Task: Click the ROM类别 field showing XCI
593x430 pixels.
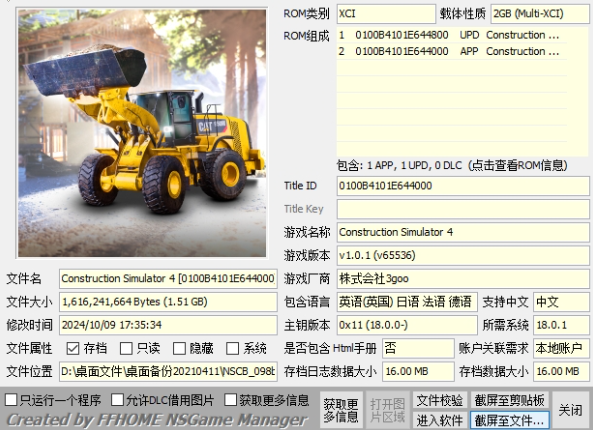Action: coord(386,14)
